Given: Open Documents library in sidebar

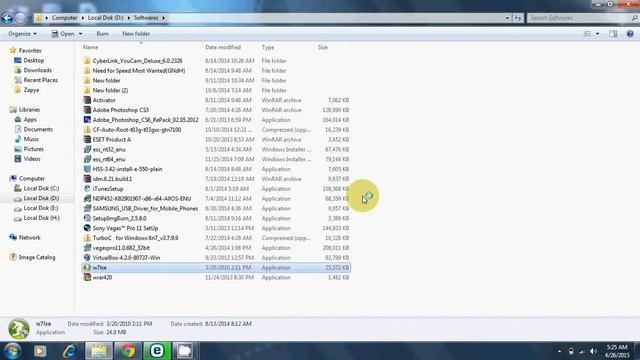Looking at the screenshot, I should [38, 129].
